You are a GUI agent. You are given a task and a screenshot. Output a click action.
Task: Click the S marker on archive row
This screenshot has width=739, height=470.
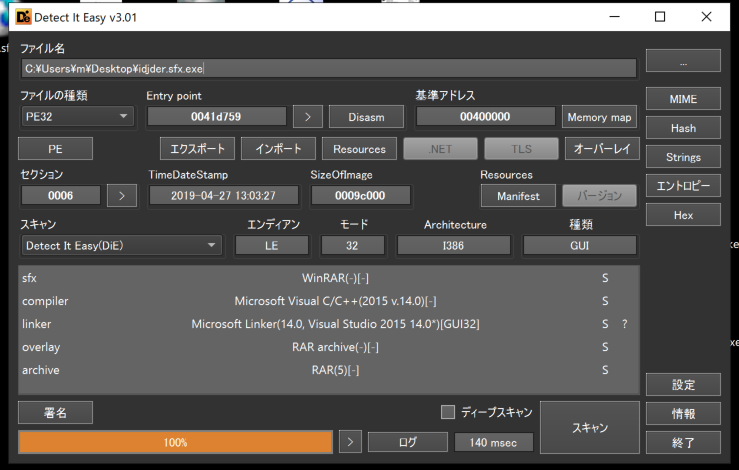pos(605,370)
